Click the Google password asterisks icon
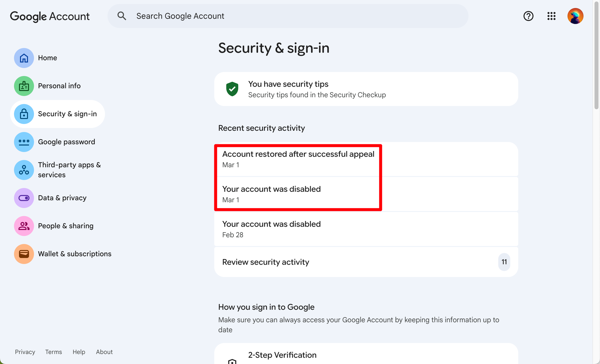600x364 pixels. tap(24, 142)
